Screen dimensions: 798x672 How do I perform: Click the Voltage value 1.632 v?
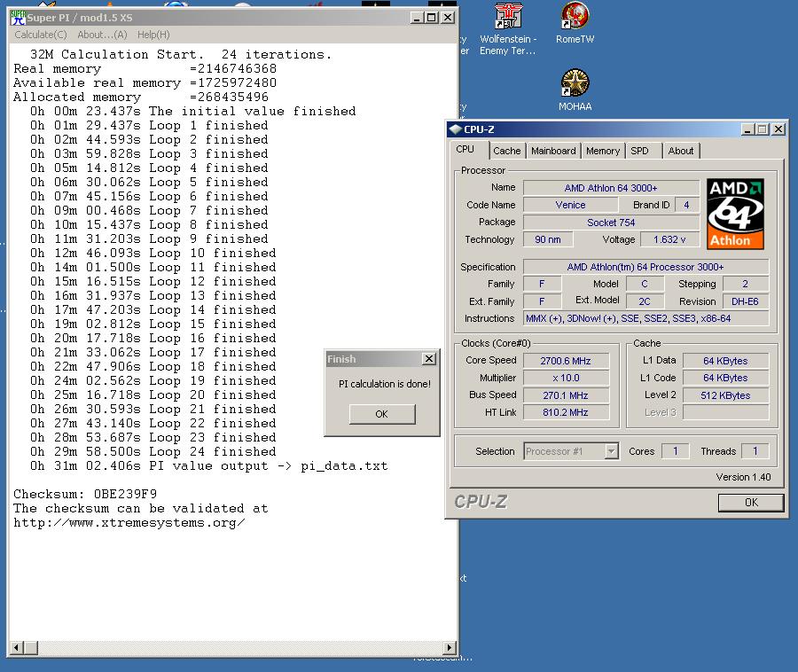pos(669,239)
